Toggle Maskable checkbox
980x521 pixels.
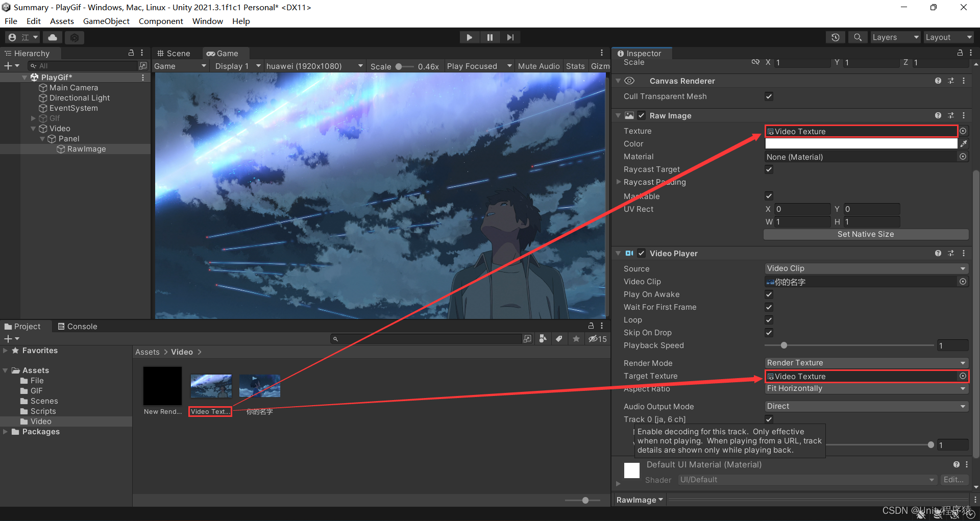click(769, 196)
